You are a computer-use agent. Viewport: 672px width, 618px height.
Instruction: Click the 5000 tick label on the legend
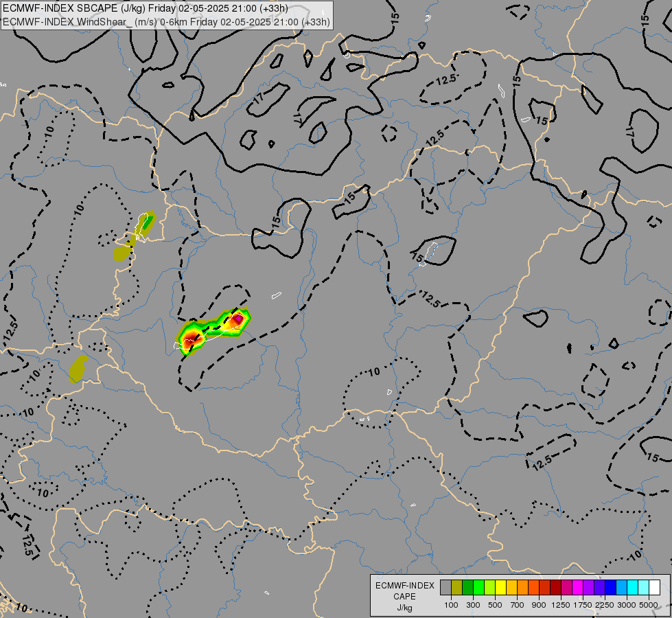(649, 605)
